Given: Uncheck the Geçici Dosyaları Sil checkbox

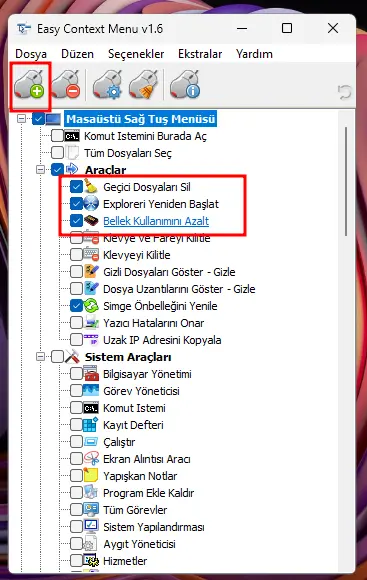Looking at the screenshot, I should click(x=76, y=187).
